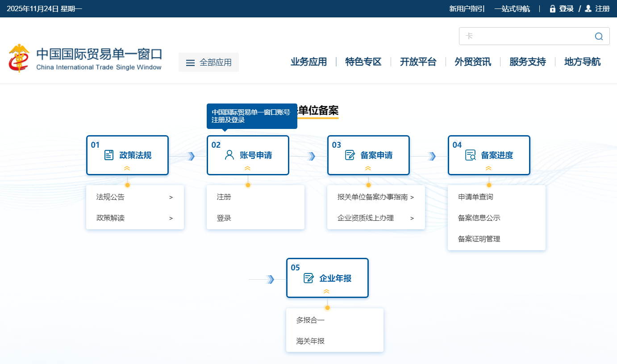Screen dimensions: 617x364
Task: Click the person icon in 账号申请 card
Action: [229, 155]
